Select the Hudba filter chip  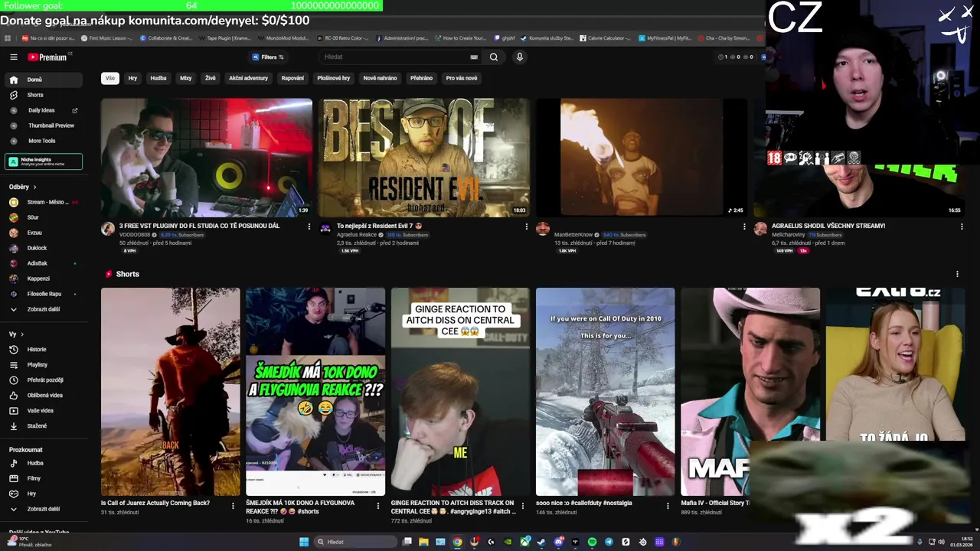158,78
